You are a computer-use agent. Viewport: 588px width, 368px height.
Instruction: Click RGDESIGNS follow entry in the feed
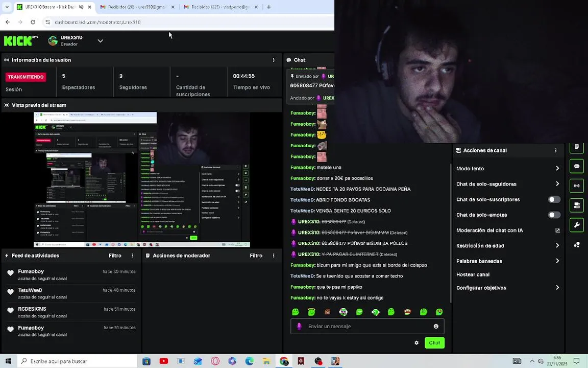coord(71,312)
